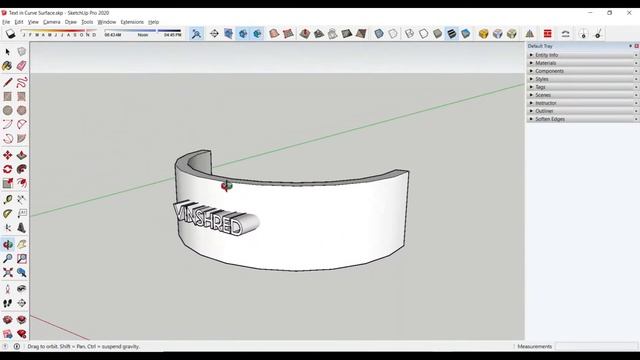The width and height of the screenshot is (640, 360).
Task: Select the Protractor tool
Action: (x=7, y=213)
